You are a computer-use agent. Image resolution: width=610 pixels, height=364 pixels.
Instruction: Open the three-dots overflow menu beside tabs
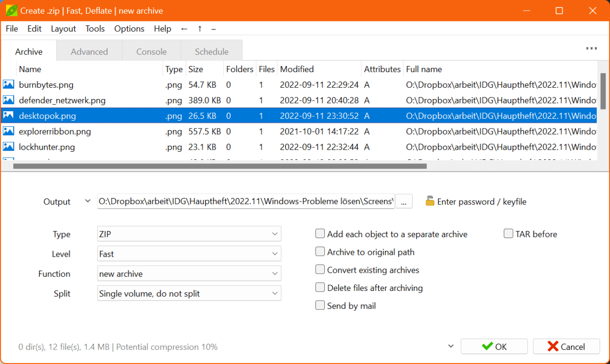591,49
